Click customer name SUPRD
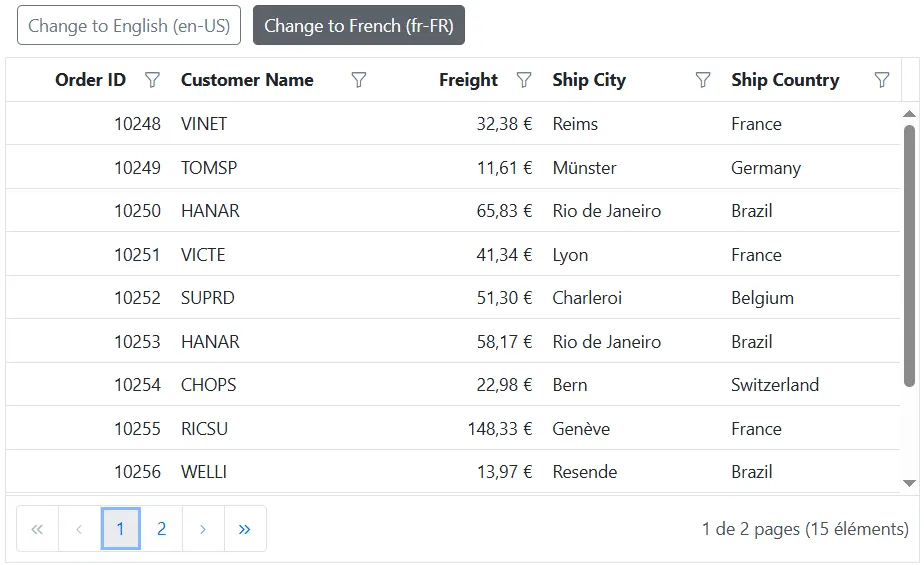 pos(207,298)
